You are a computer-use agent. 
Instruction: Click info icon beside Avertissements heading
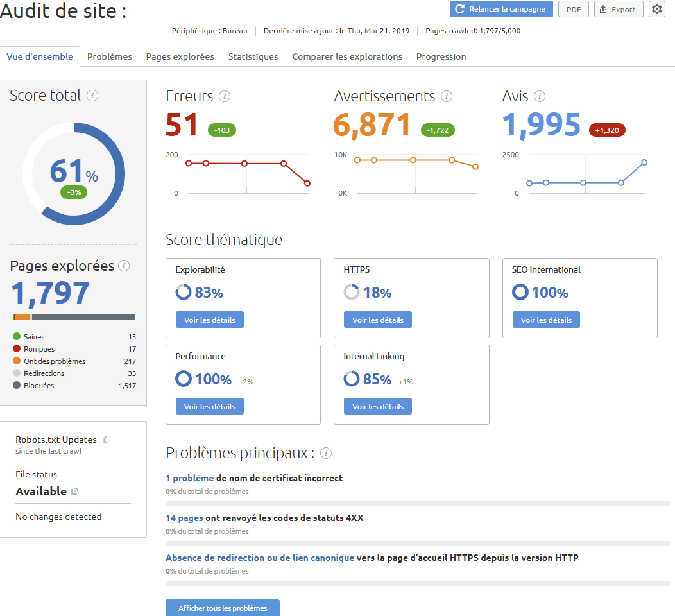click(x=447, y=96)
